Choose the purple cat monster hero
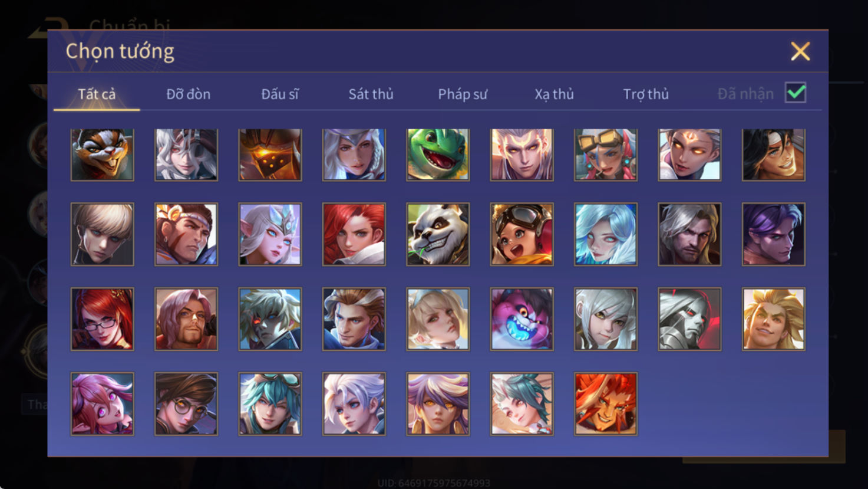Viewport: 868px width, 489px height. point(522,319)
